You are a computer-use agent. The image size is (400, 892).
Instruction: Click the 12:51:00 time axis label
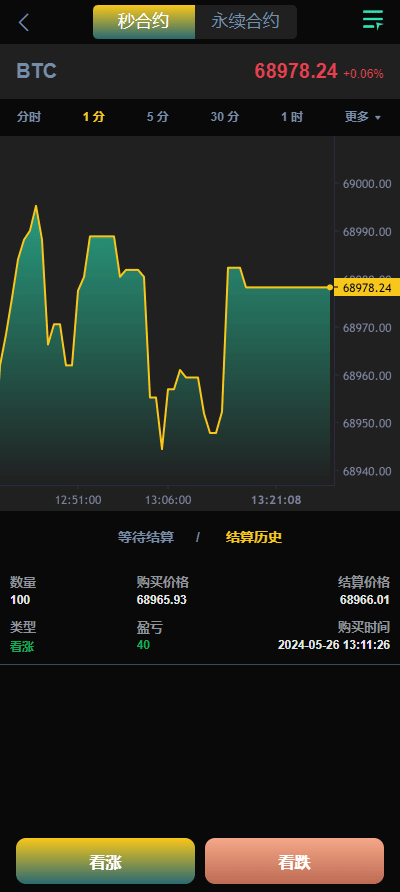point(78,500)
